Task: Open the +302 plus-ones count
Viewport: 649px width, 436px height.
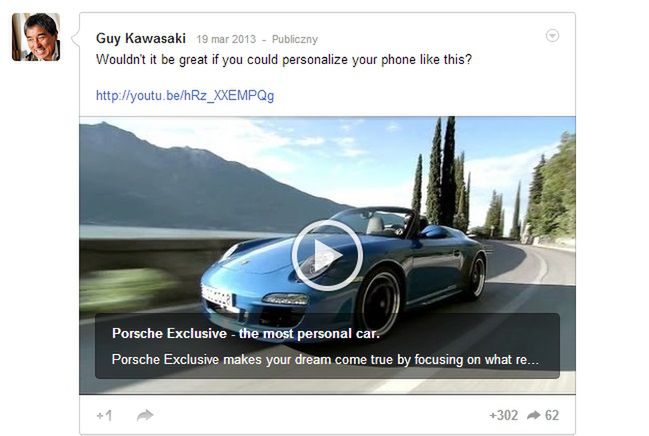Action: (x=504, y=415)
